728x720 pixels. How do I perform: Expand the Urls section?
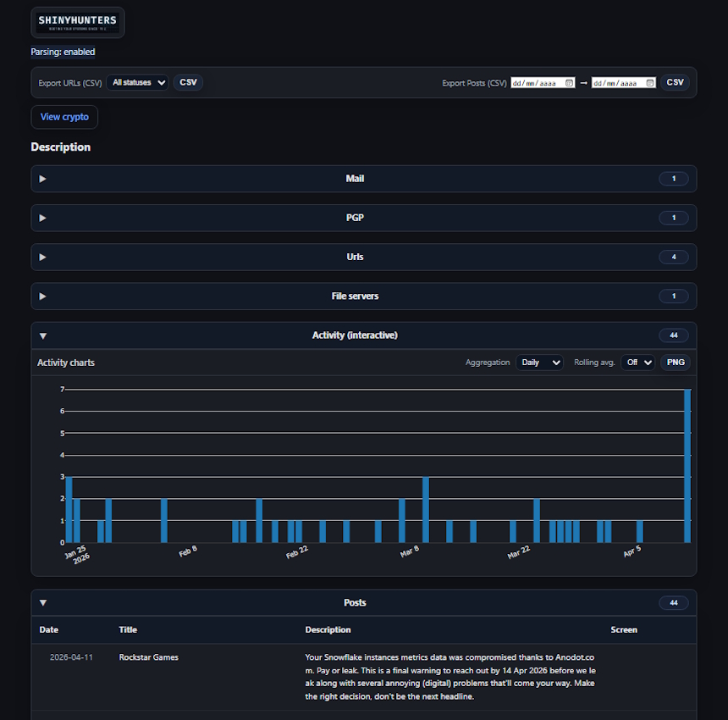pyautogui.click(x=42, y=257)
